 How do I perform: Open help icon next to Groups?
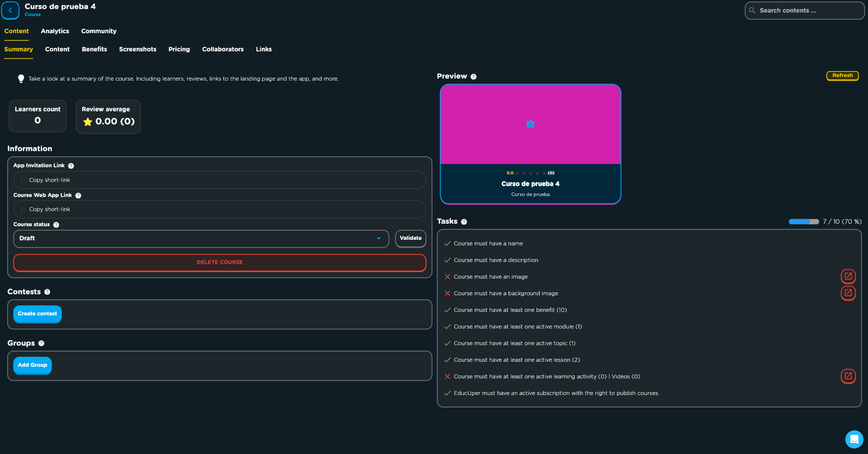[41, 343]
